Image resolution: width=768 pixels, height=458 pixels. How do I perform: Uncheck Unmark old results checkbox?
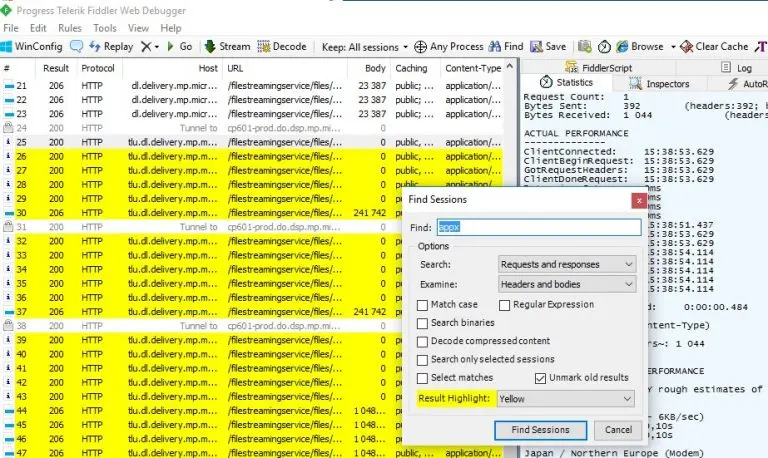point(540,378)
